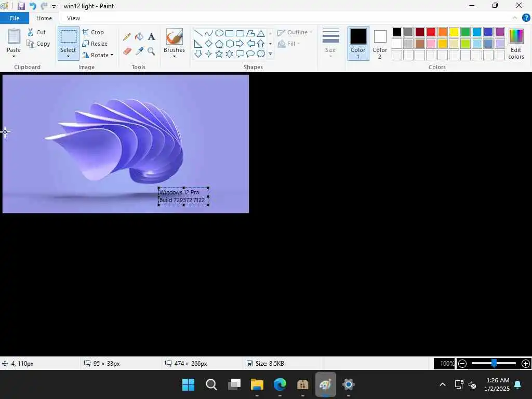Click the Save icon in title bar

click(21, 6)
